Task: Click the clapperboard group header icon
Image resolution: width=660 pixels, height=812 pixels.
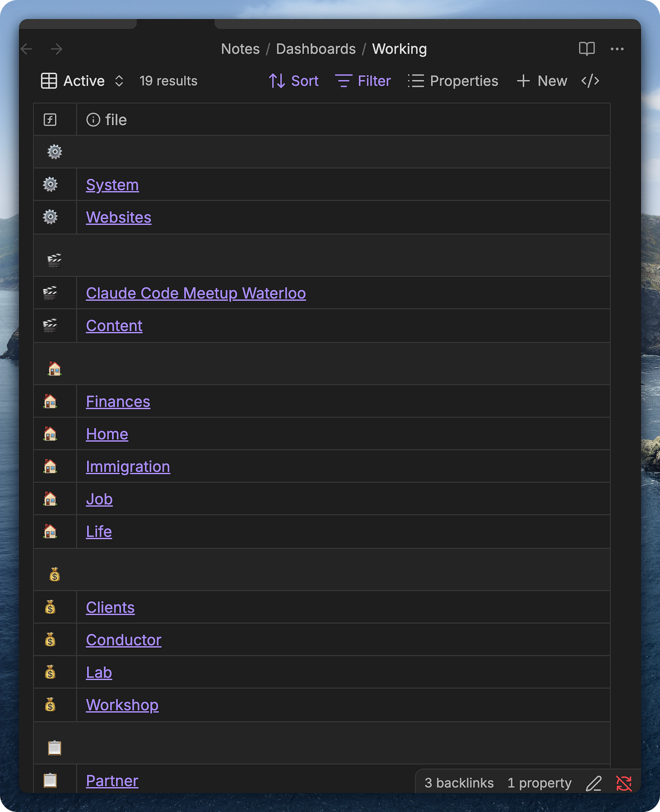Action: (x=54, y=260)
